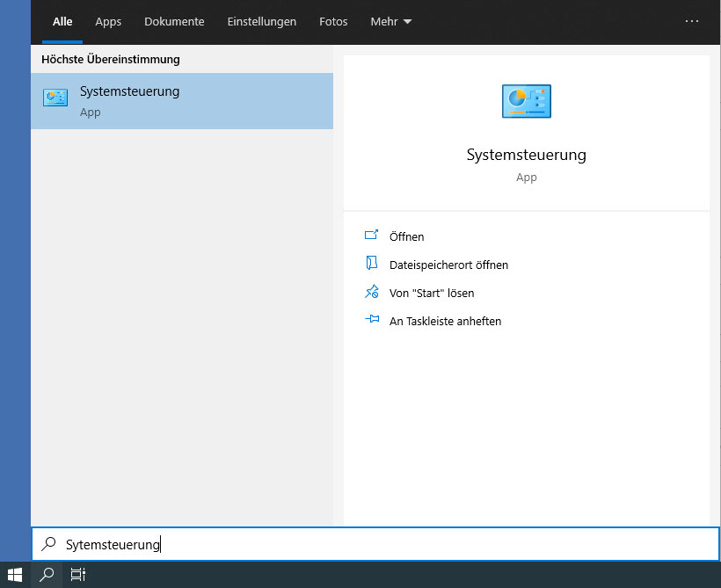Expand the Mehr dropdown menu
This screenshot has width=721, height=588.
pos(391,22)
